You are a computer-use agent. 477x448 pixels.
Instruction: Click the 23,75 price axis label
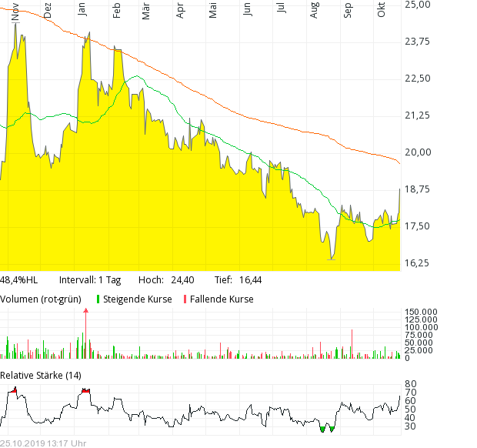[417, 42]
